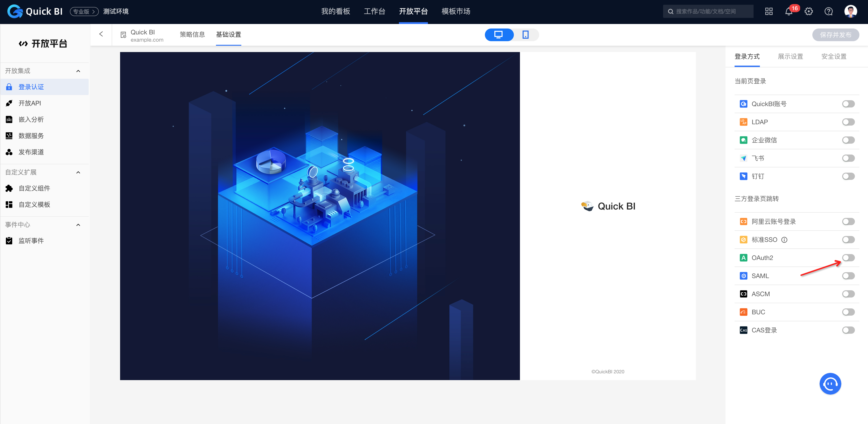Open the 安全设置 tab
Viewport: 868px width, 424px height.
point(834,57)
